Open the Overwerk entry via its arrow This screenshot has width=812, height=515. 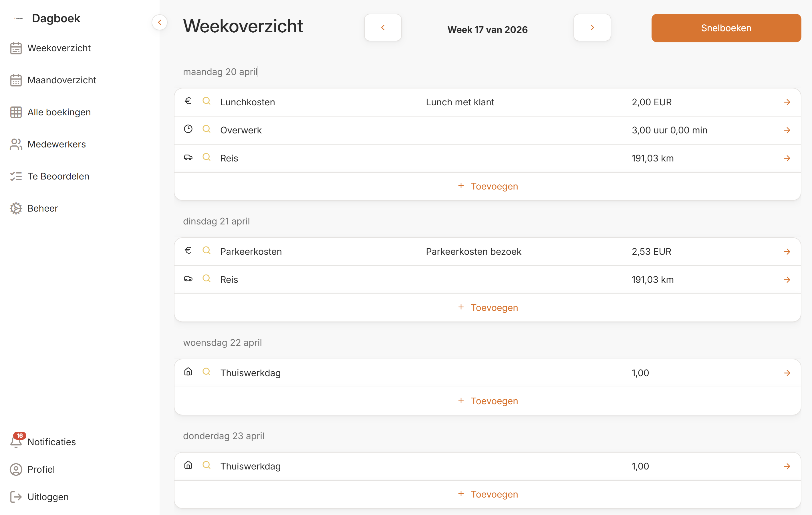click(787, 130)
